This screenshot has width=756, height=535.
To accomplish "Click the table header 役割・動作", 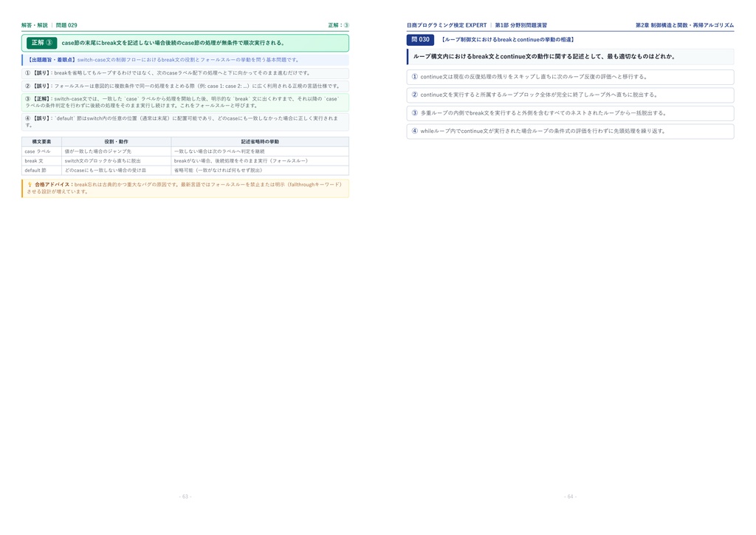I will (x=116, y=142).
